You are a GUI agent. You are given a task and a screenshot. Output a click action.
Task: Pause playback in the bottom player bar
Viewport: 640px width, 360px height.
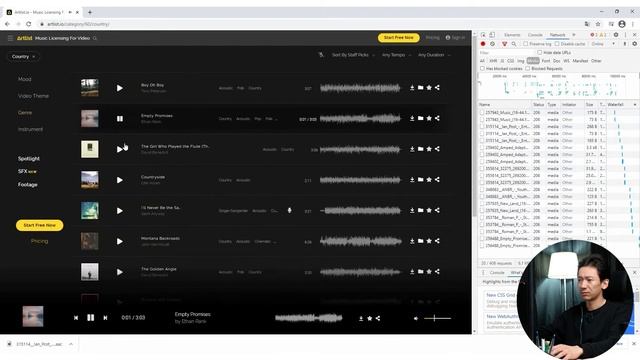point(91,317)
